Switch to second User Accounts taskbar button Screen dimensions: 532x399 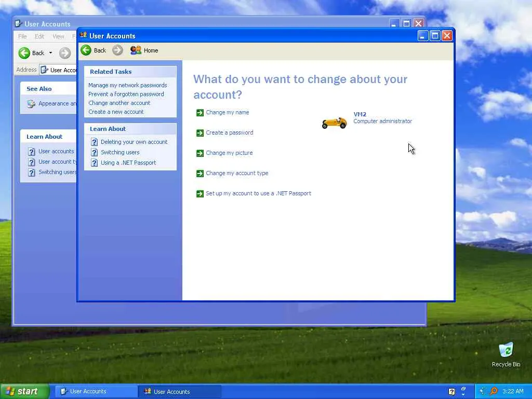coord(180,392)
